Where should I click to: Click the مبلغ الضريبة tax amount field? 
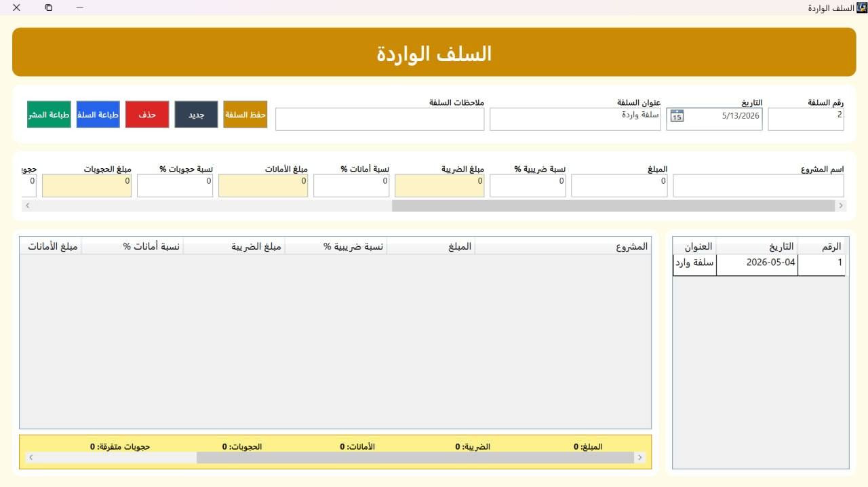click(439, 186)
